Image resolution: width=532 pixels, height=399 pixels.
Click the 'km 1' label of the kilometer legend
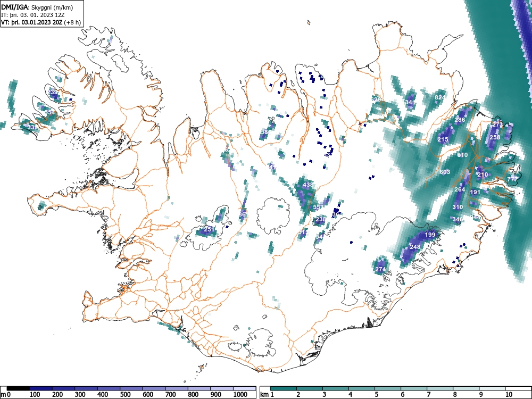[267, 395]
